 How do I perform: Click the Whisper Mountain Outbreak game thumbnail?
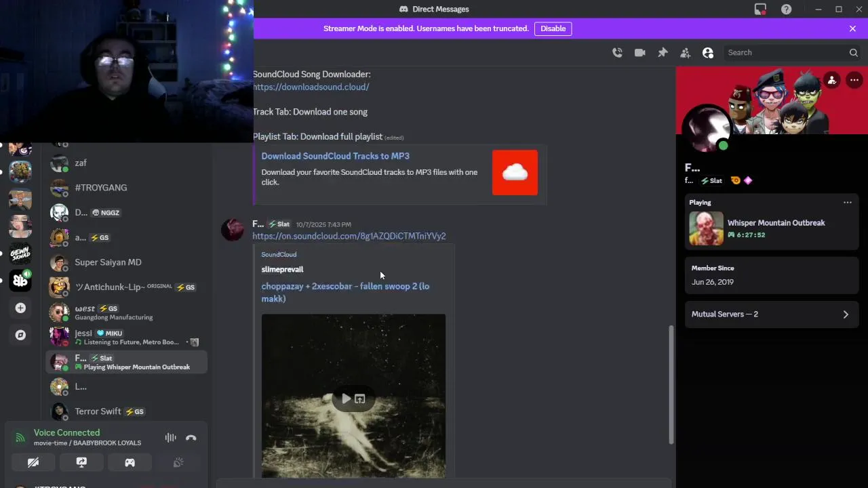coord(706,228)
